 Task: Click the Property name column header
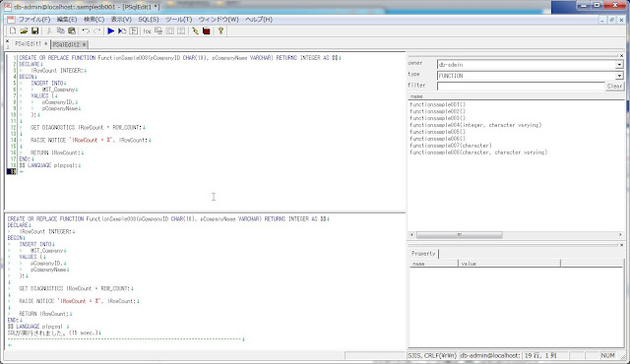click(433, 264)
